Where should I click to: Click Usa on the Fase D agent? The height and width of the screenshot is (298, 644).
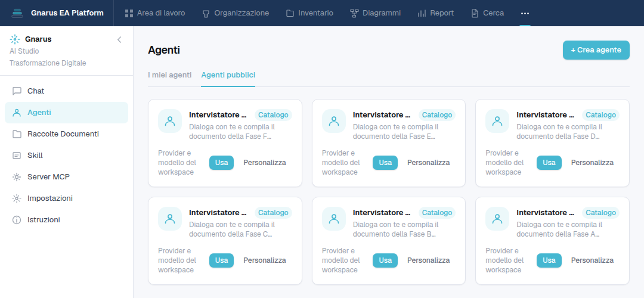[x=549, y=163]
